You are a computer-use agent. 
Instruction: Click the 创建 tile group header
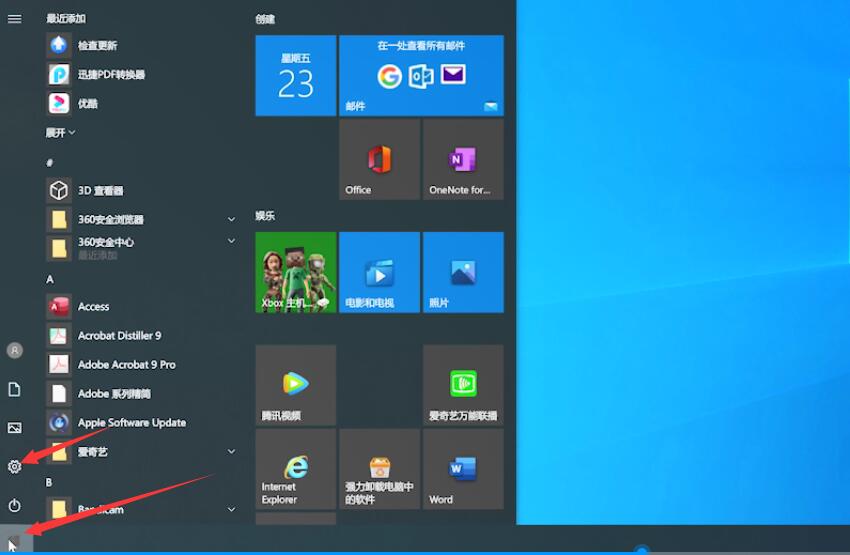[x=265, y=20]
